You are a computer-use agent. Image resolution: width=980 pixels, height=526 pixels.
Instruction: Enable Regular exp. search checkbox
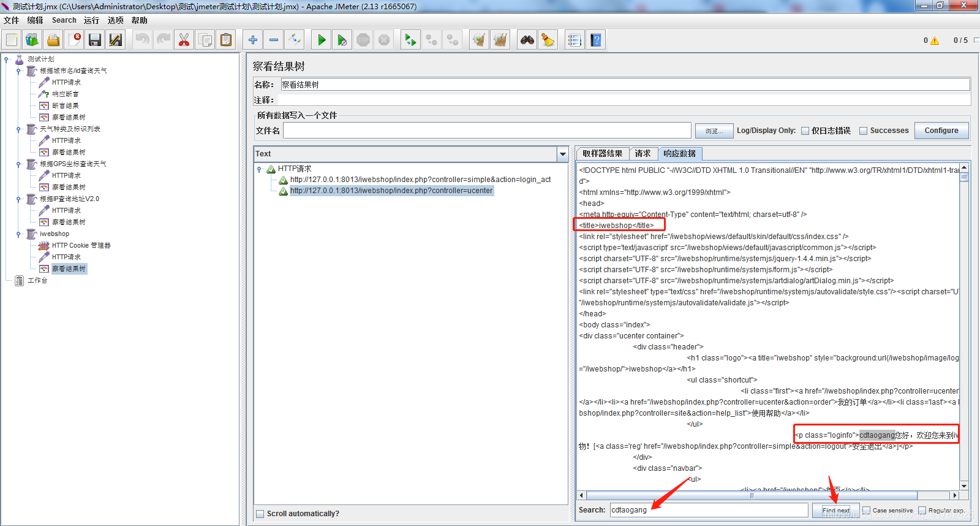pyautogui.click(x=922, y=510)
